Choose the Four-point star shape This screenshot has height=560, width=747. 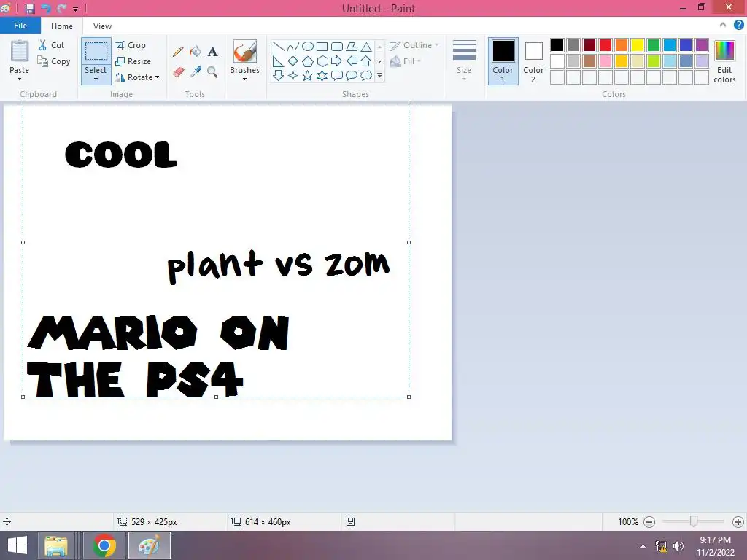coord(293,75)
